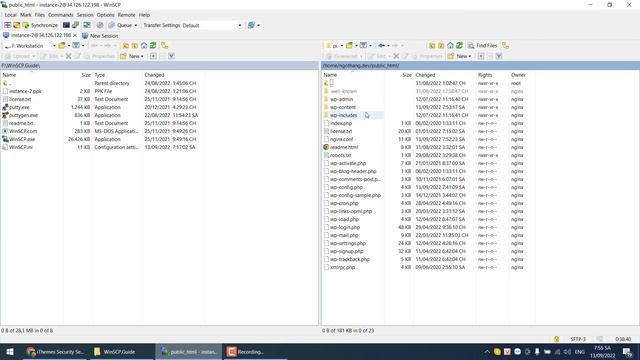The image size is (640, 360).
Task: Open the Commands menu
Action: tap(60, 15)
